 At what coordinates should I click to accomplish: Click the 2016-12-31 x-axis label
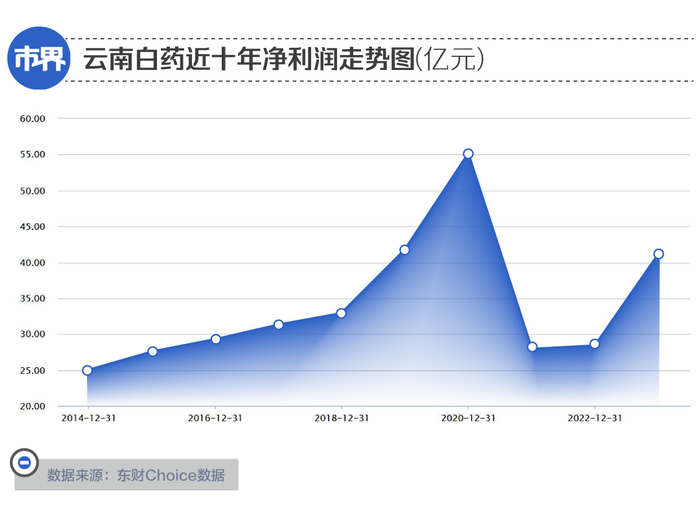click(x=215, y=418)
